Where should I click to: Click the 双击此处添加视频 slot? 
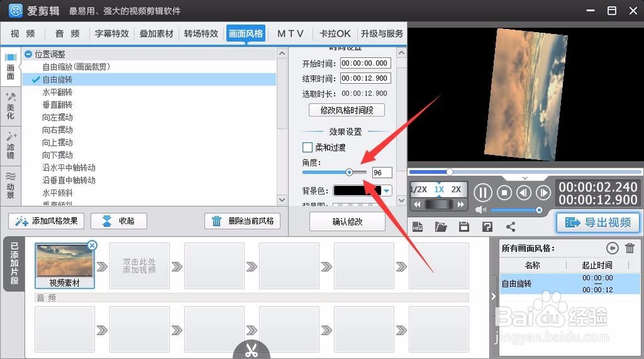tap(139, 266)
